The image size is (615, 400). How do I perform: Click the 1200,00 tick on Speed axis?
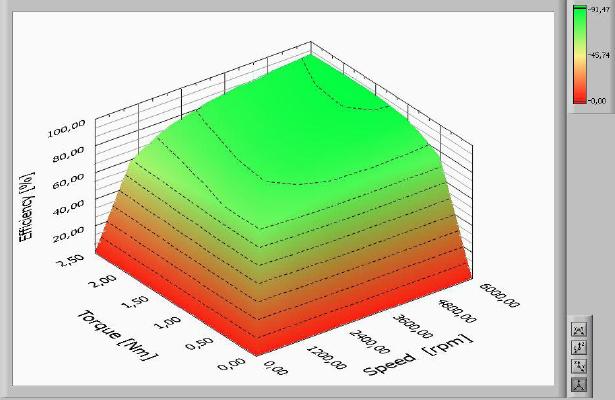(x=322, y=359)
